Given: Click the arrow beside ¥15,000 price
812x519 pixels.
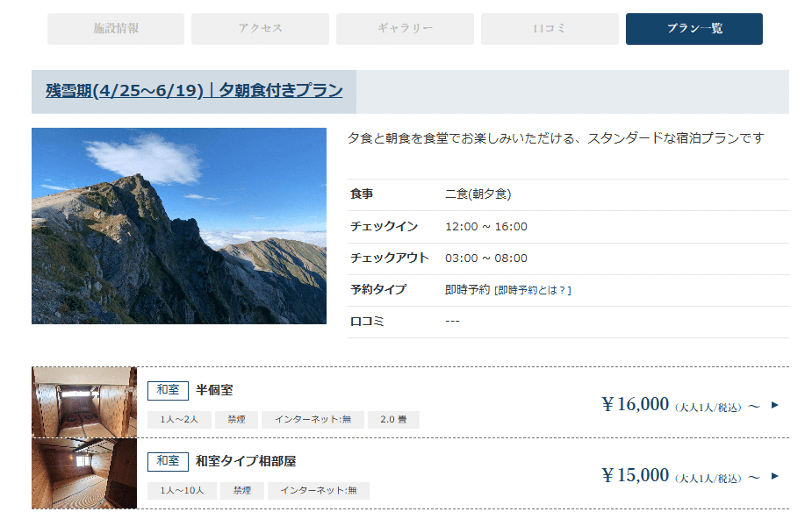Looking at the screenshot, I should tap(774, 476).
